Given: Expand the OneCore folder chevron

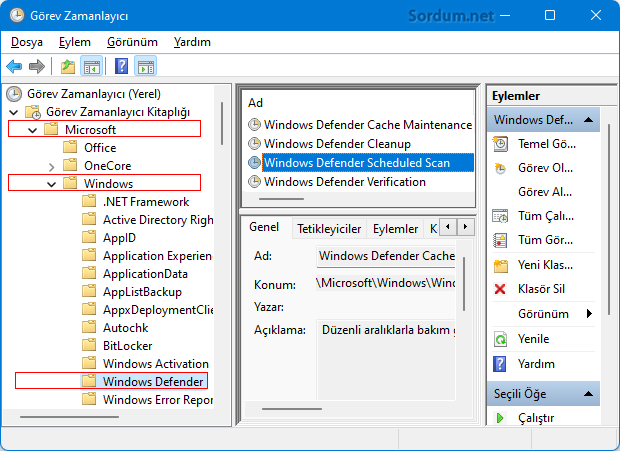Looking at the screenshot, I should (x=51, y=167).
